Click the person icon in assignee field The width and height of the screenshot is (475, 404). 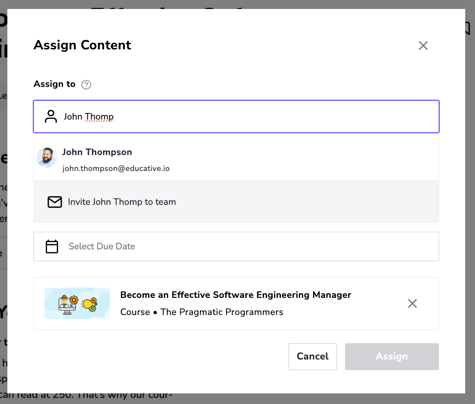pyautogui.click(x=51, y=116)
